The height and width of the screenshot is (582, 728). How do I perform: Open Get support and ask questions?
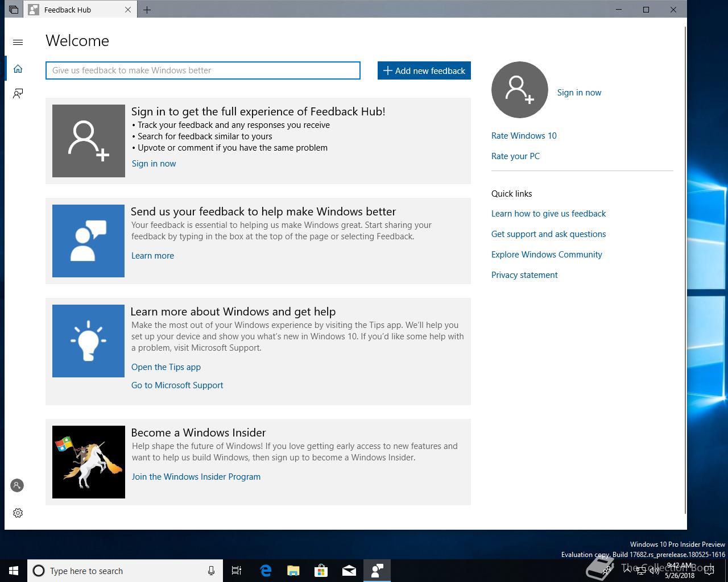pos(548,234)
